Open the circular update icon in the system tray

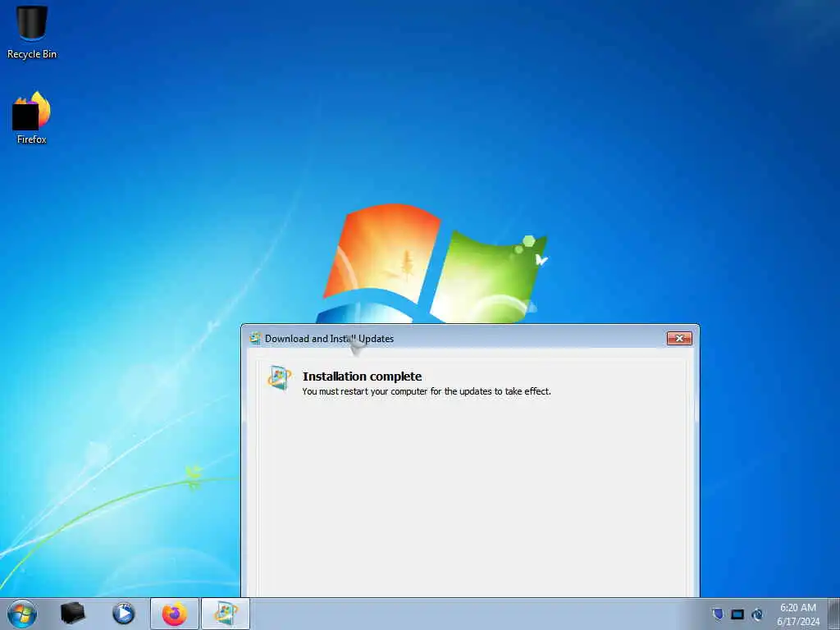757,614
